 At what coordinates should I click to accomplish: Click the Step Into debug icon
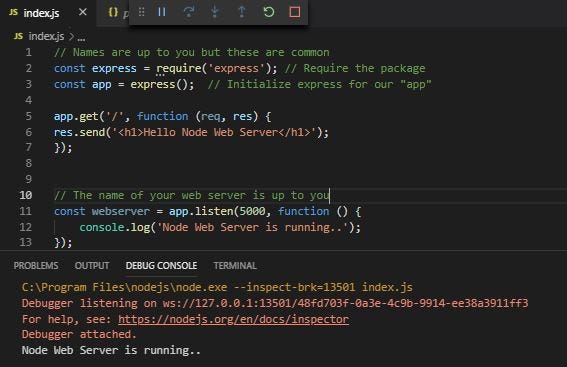point(215,12)
